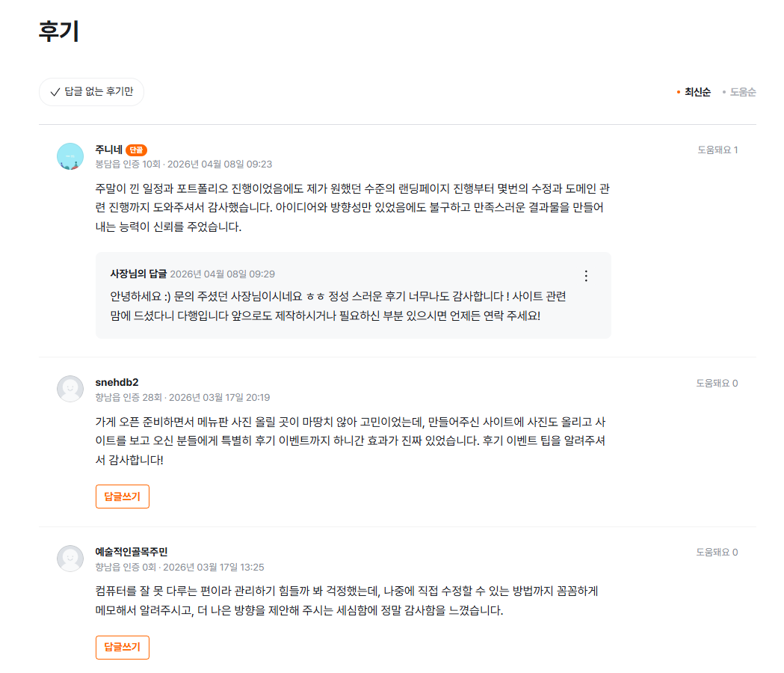
Task: Switch sorting to 도움순
Action: (x=741, y=92)
